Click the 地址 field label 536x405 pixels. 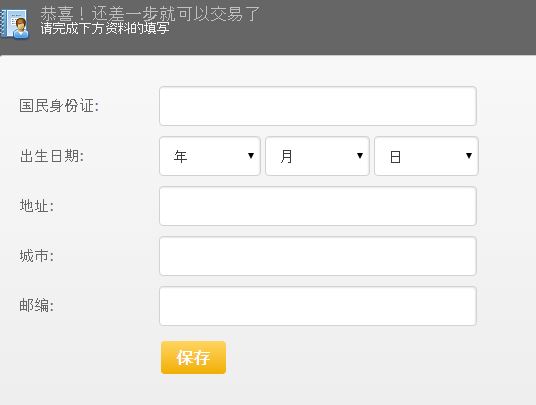(x=37, y=206)
